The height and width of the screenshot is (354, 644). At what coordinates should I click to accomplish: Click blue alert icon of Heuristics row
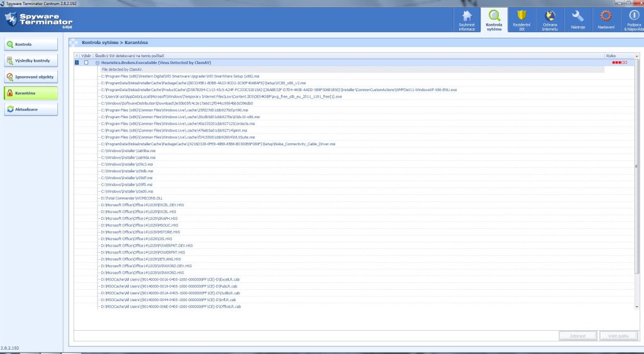pyautogui.click(x=77, y=63)
